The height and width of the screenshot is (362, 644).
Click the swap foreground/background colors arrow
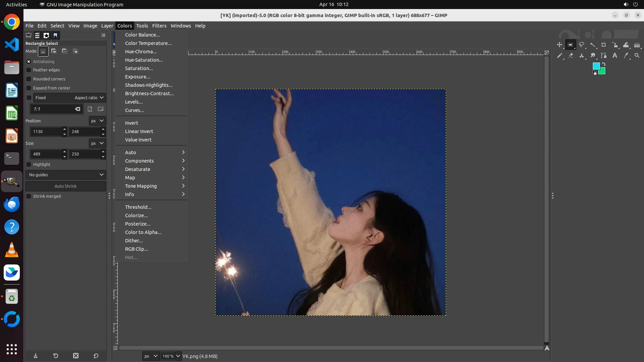pos(604,64)
